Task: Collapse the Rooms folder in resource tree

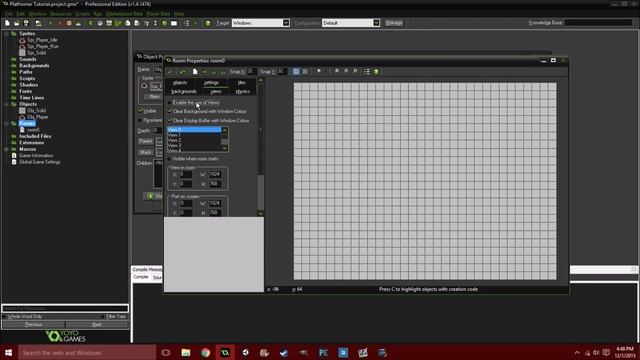Action: [6, 123]
